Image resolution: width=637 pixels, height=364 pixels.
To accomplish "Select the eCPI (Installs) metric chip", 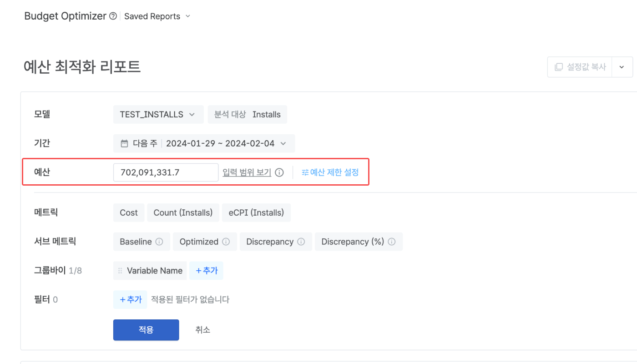I will coord(256,212).
